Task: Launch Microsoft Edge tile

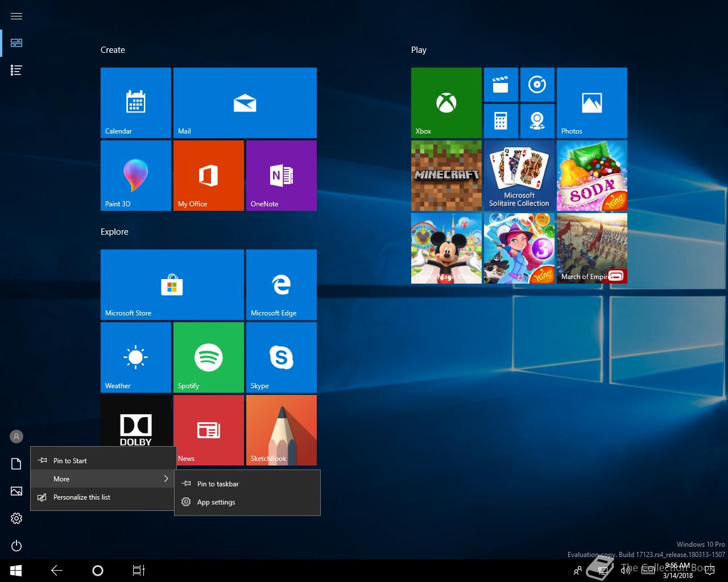Action: (282, 285)
